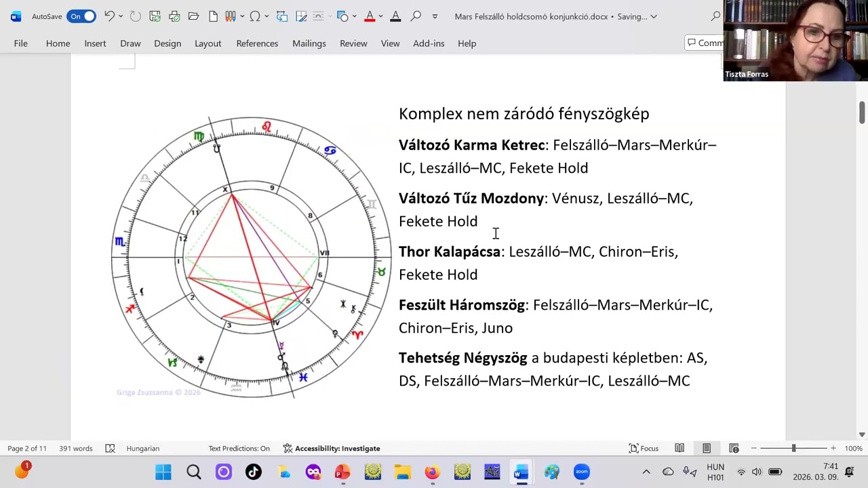Click the magnifier Find icon in toolbar
This screenshot has width=868, height=488.
pyautogui.click(x=416, y=16)
